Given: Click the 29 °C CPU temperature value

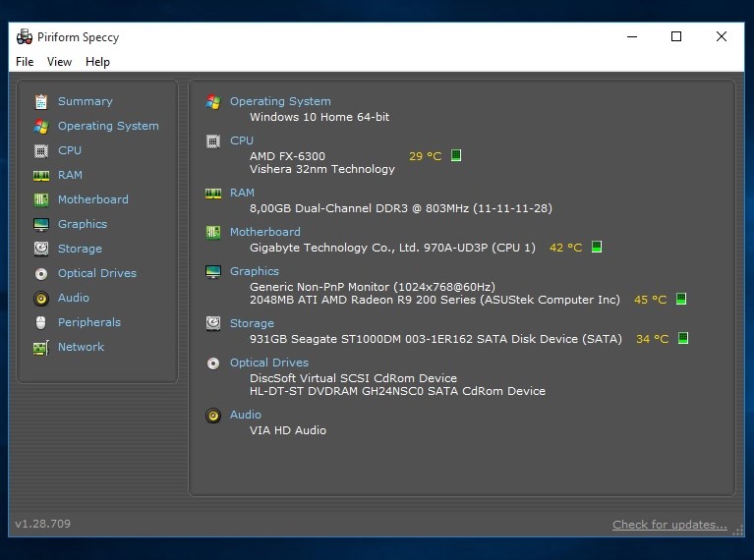Looking at the screenshot, I should 425,156.
